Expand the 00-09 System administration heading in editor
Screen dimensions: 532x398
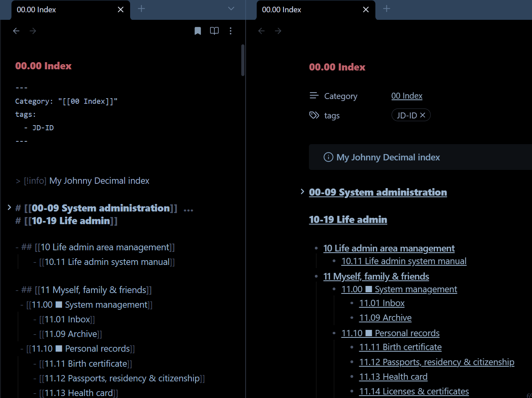point(9,208)
